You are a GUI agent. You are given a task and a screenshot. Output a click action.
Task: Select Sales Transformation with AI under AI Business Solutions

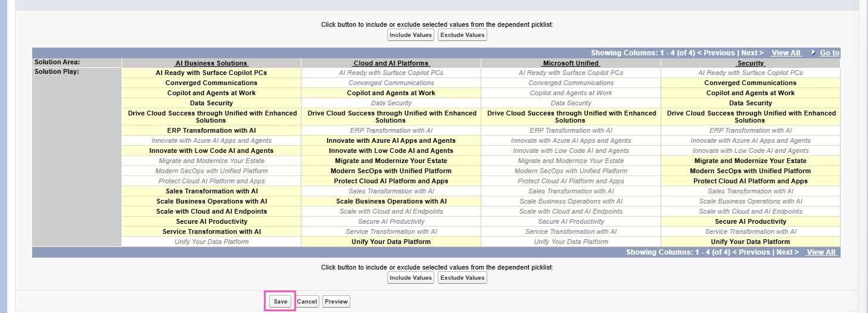[x=211, y=191]
